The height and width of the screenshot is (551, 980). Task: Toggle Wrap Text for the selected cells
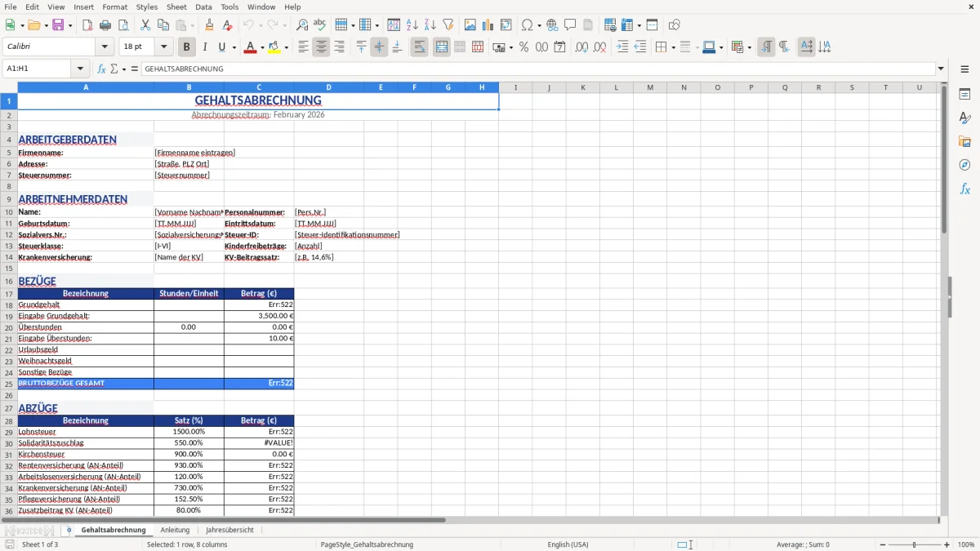coord(418,47)
